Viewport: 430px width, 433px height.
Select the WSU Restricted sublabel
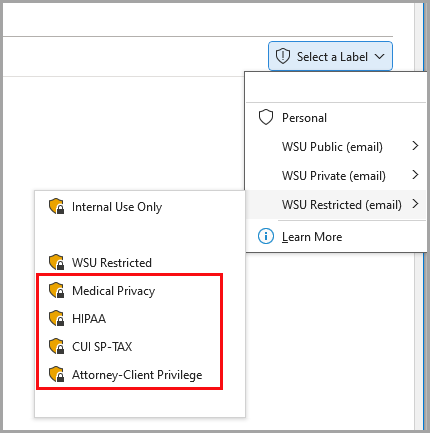click(x=140, y=263)
